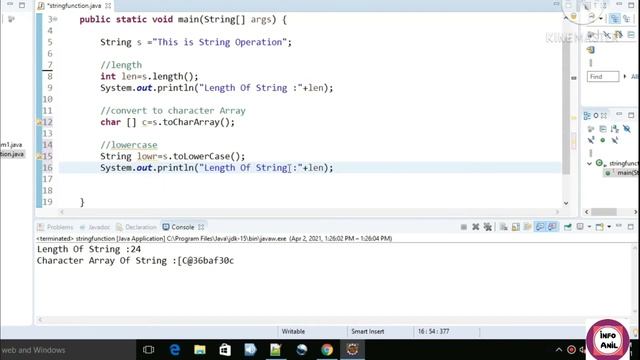This screenshot has height=360, width=640.
Task: Click Display Selected Console icon
Action: point(580,227)
